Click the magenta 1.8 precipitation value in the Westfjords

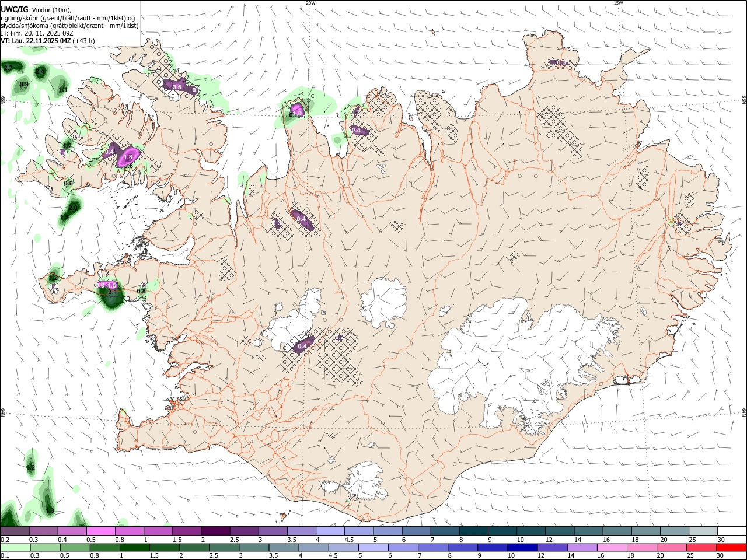(x=129, y=157)
